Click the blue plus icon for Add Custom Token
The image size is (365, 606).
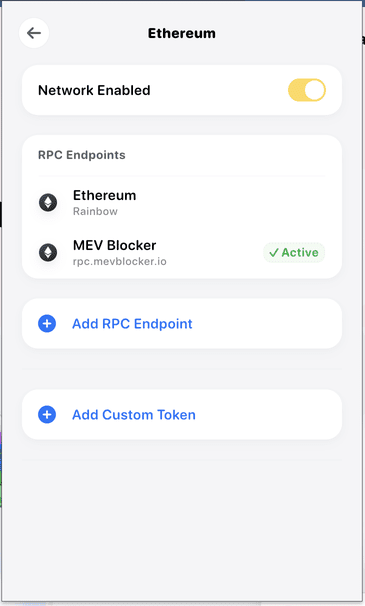click(47, 414)
